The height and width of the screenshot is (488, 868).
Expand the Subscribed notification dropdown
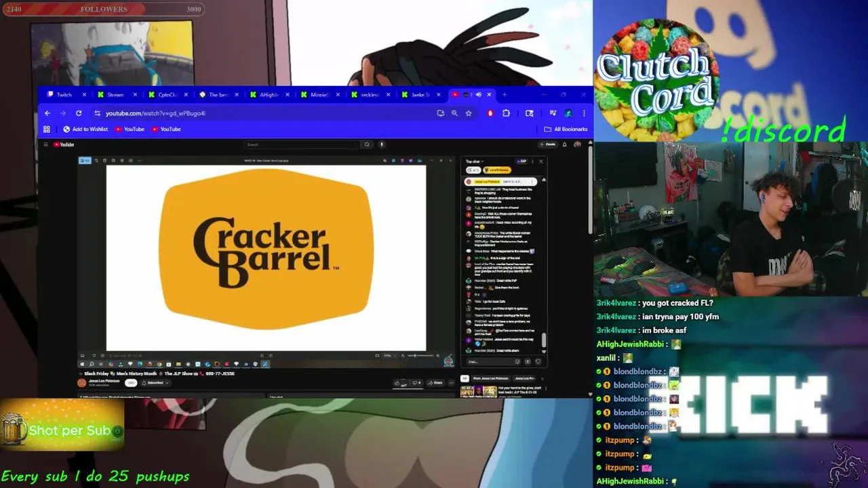[155, 383]
